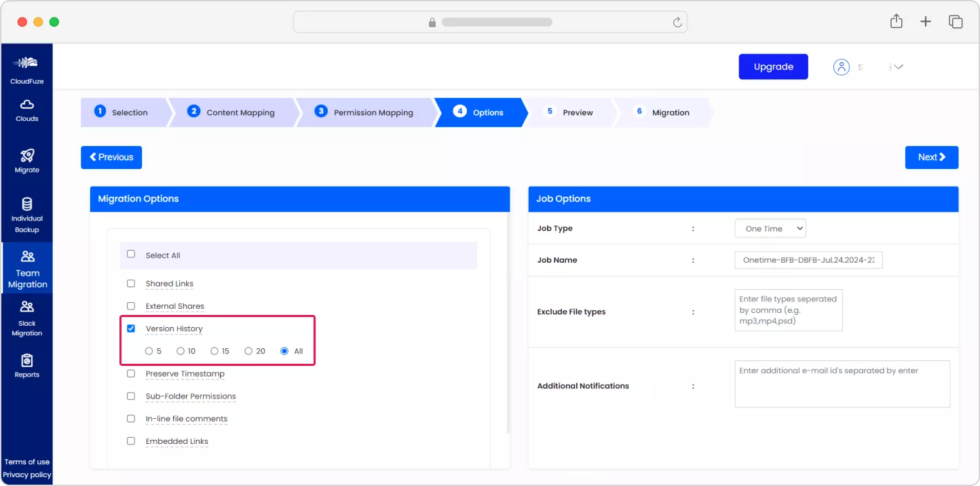Click the Exclude File types textbox

tap(789, 310)
